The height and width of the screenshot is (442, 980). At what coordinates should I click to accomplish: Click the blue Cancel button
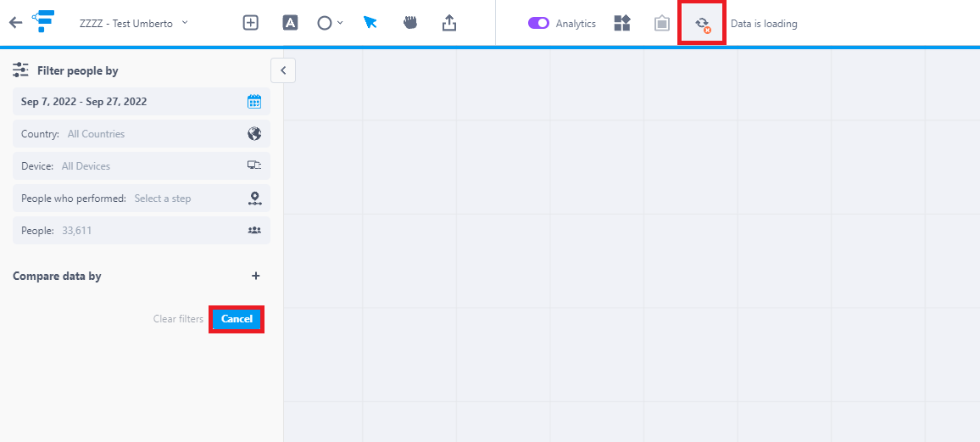pos(237,319)
